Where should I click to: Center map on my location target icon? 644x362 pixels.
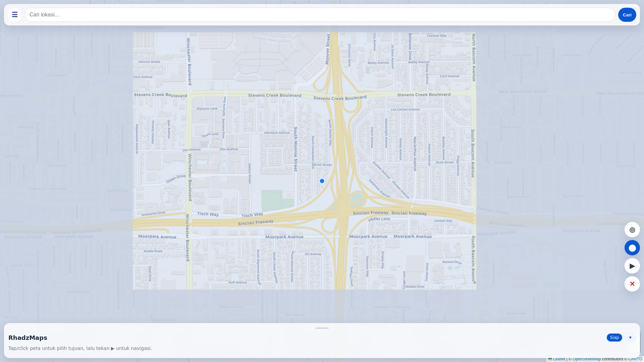click(632, 230)
